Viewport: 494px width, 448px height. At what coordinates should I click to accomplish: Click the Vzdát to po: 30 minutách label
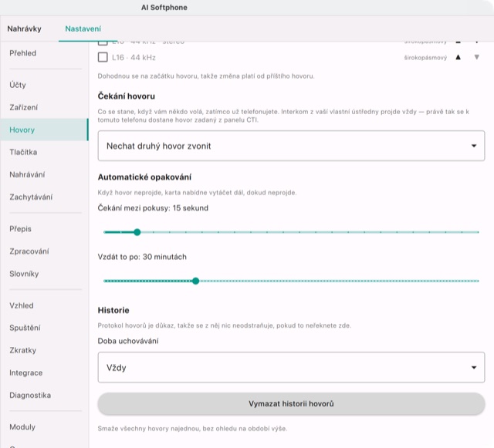[142, 257]
